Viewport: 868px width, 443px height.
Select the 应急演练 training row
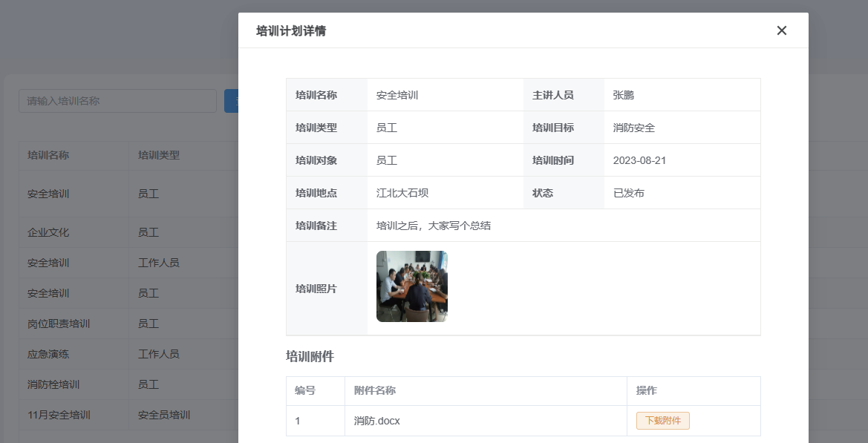pyautogui.click(x=129, y=354)
